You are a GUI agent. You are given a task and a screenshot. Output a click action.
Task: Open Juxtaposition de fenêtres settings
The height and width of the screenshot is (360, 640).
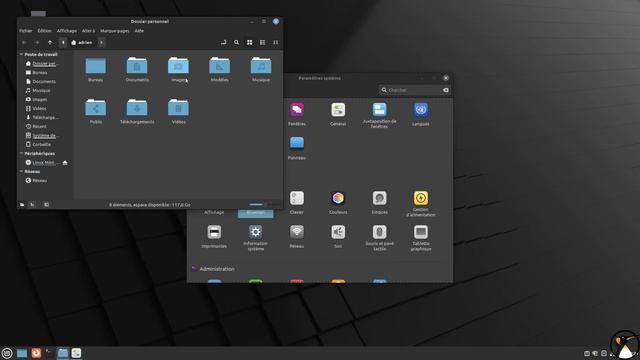point(379,116)
